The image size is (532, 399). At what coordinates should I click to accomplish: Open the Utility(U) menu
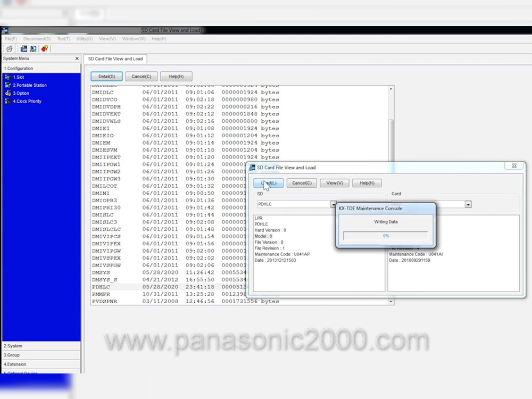click(84, 39)
